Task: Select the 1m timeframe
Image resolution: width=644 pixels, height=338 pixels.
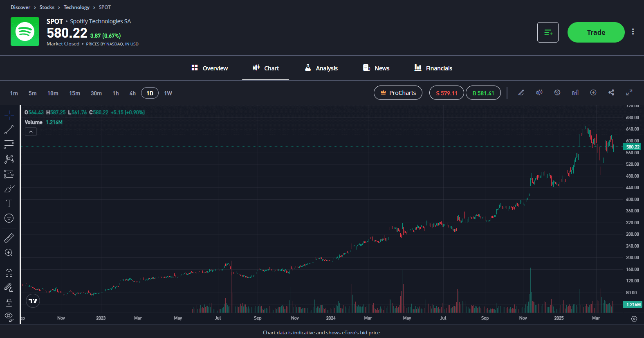Action: pos(14,93)
